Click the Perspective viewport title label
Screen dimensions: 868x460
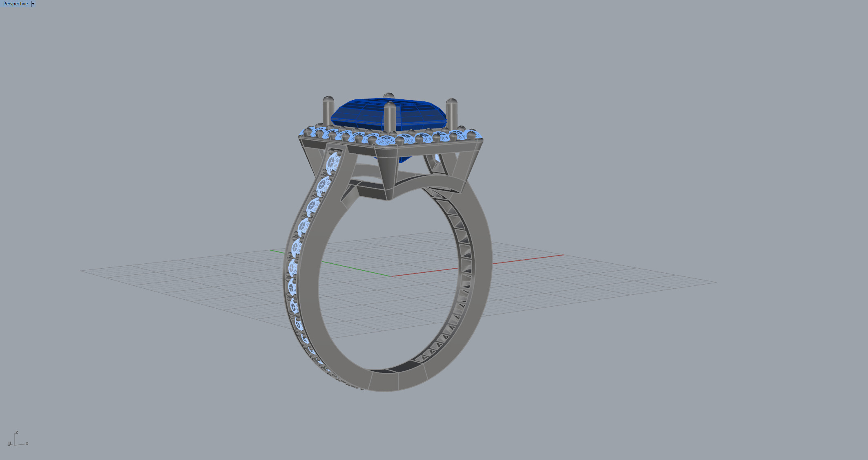(16, 4)
